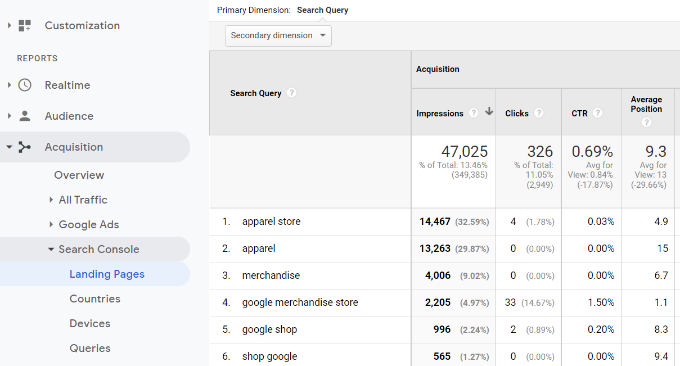680x366 pixels.
Task: Click the 2,205 impressions value
Action: pyautogui.click(x=438, y=302)
